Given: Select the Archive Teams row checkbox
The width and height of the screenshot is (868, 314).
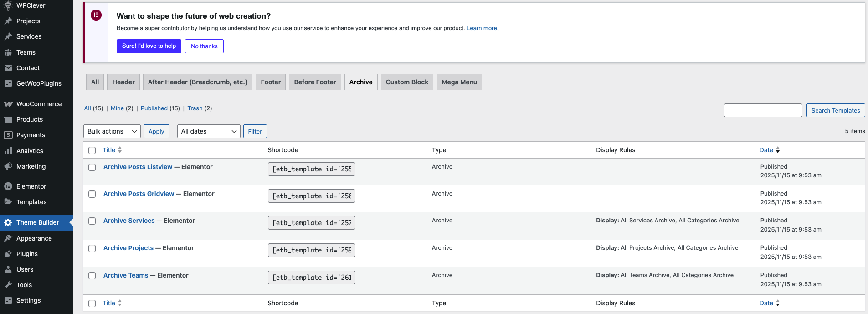Looking at the screenshot, I should coord(92,276).
